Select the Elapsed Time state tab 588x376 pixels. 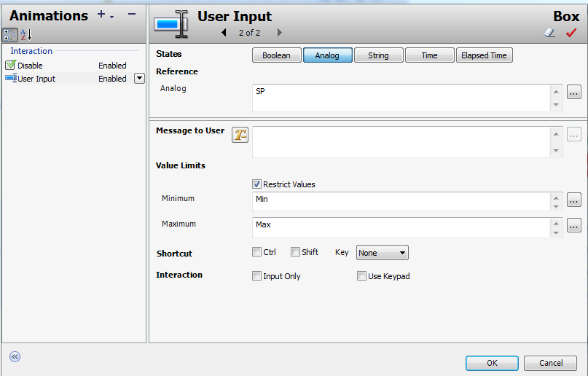click(484, 55)
